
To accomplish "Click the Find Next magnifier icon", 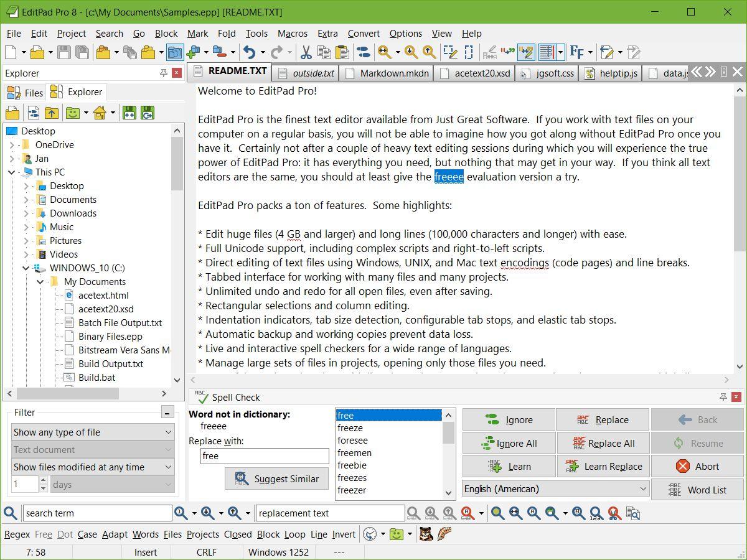I will [411, 53].
